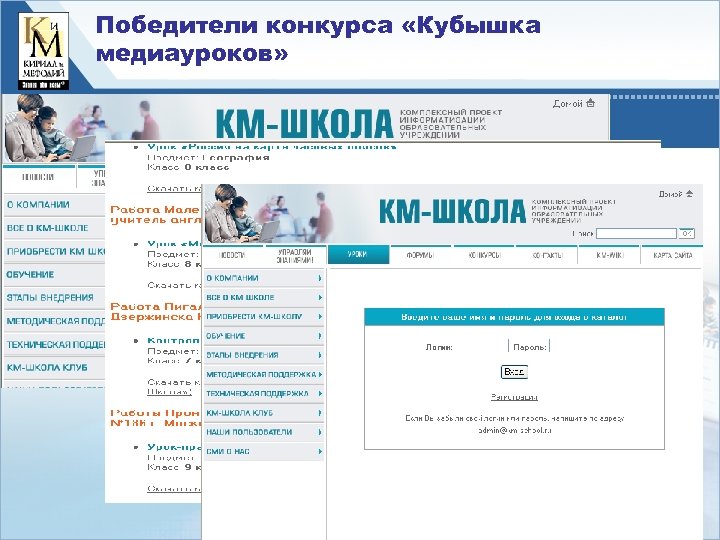Screen dimensions: 720x540
Task: Expand Этапы внедрения arrow in front menu
Action: [320, 355]
